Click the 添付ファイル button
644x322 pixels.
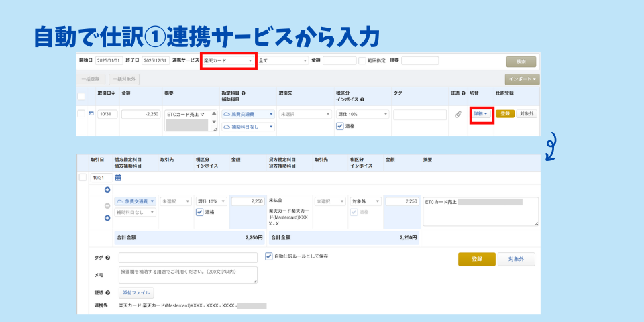[x=136, y=292]
